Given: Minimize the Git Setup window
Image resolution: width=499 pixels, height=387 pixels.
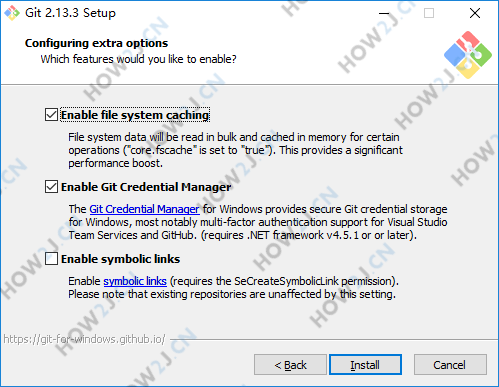Looking at the screenshot, I should [x=384, y=13].
